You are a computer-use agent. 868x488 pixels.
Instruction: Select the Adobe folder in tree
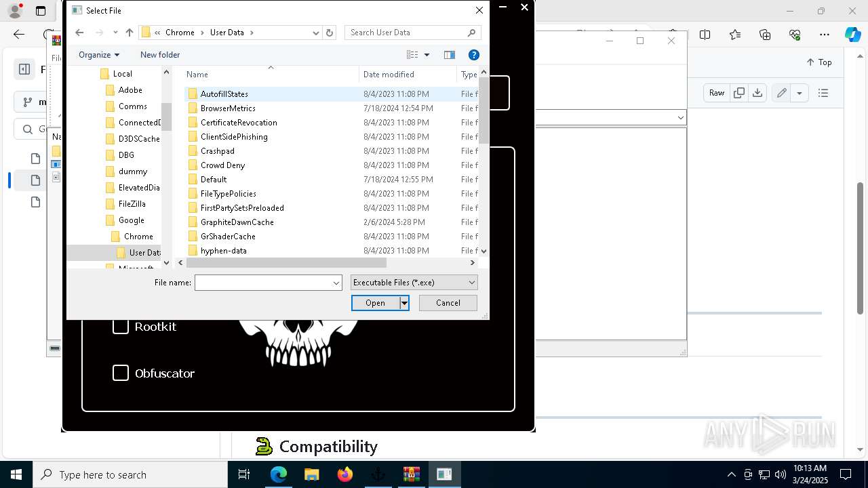click(130, 90)
